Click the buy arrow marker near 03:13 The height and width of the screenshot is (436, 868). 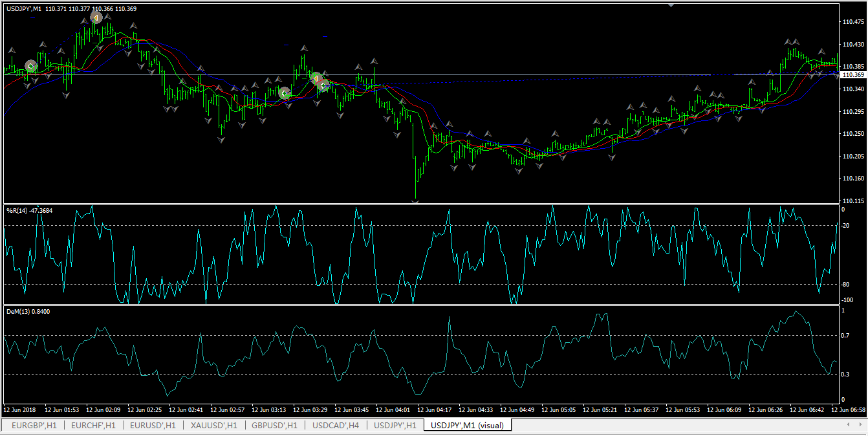click(285, 93)
